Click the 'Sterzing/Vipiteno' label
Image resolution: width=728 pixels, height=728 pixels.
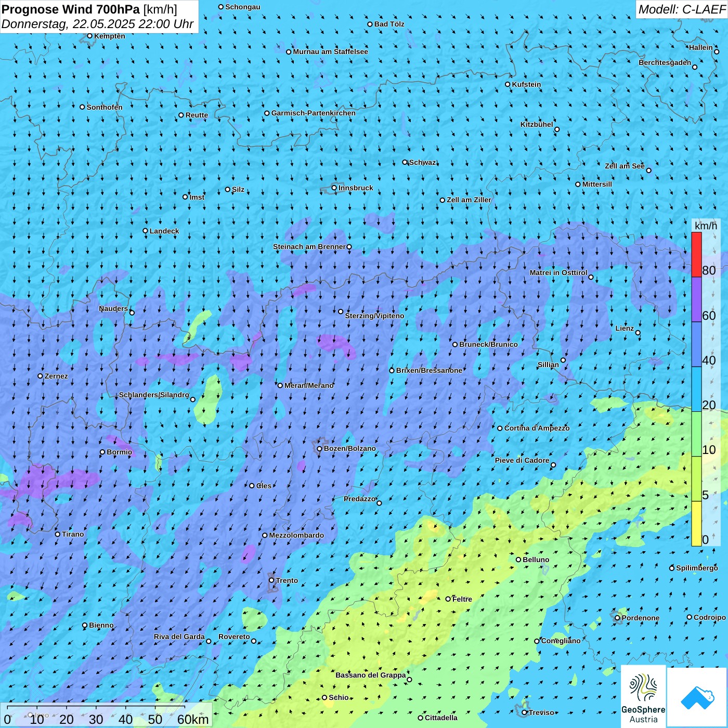coord(374,316)
